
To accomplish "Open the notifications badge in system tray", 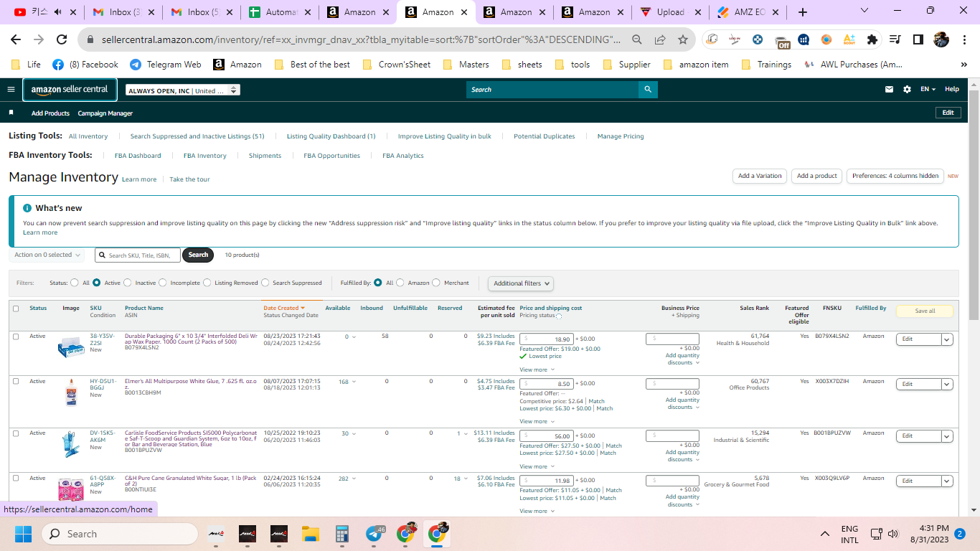I will point(959,534).
